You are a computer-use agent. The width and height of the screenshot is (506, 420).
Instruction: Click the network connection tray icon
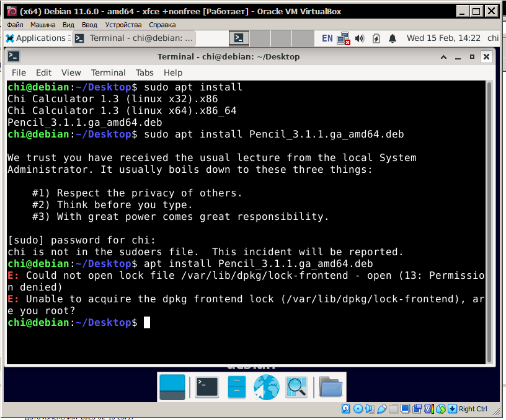[344, 38]
